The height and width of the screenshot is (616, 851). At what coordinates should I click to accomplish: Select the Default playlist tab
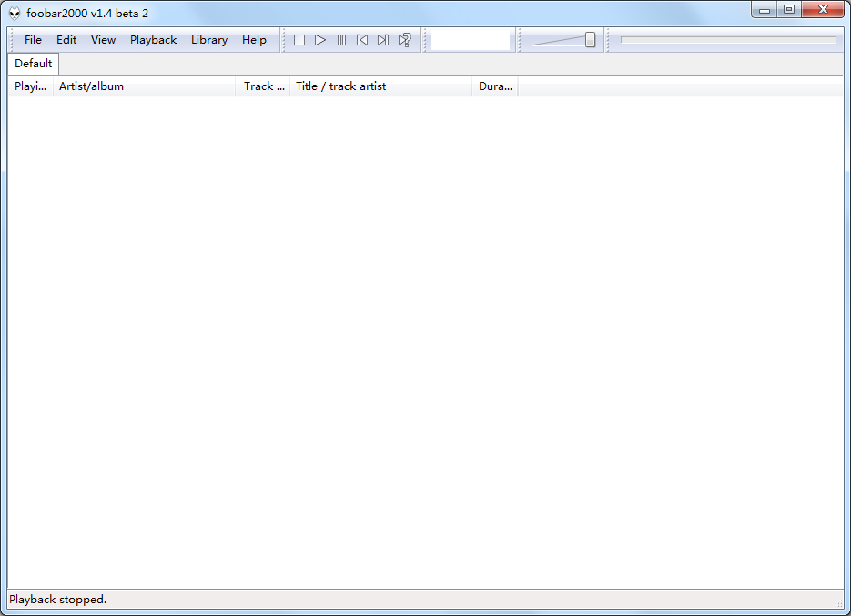(x=33, y=64)
